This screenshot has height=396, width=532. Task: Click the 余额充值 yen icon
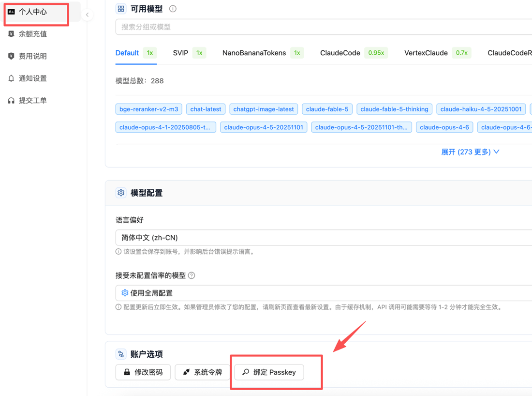tap(11, 34)
